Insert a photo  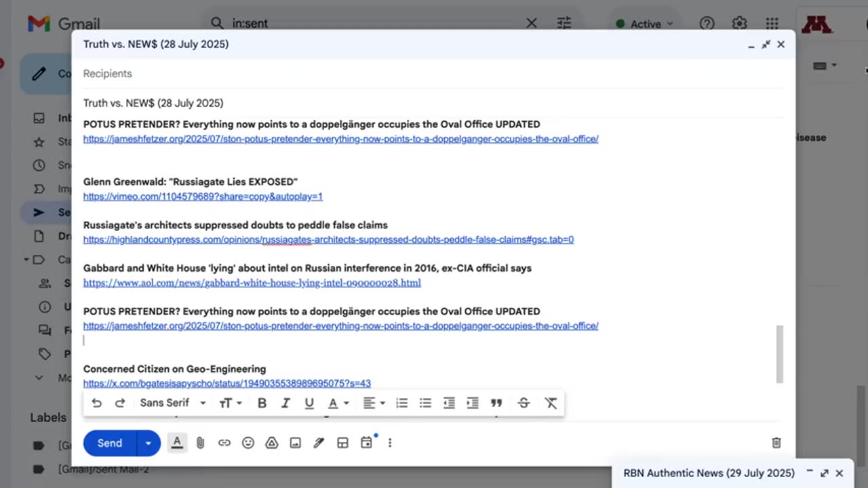pos(295,443)
